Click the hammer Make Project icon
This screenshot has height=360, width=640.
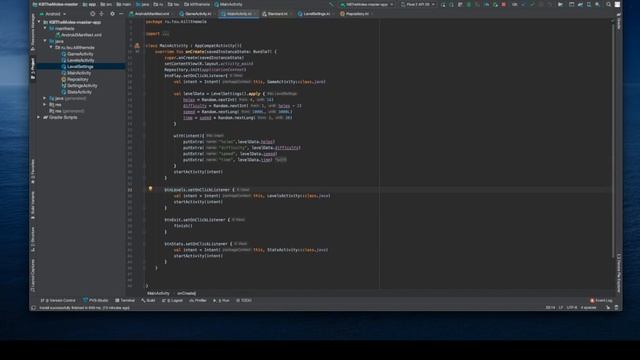332,4
